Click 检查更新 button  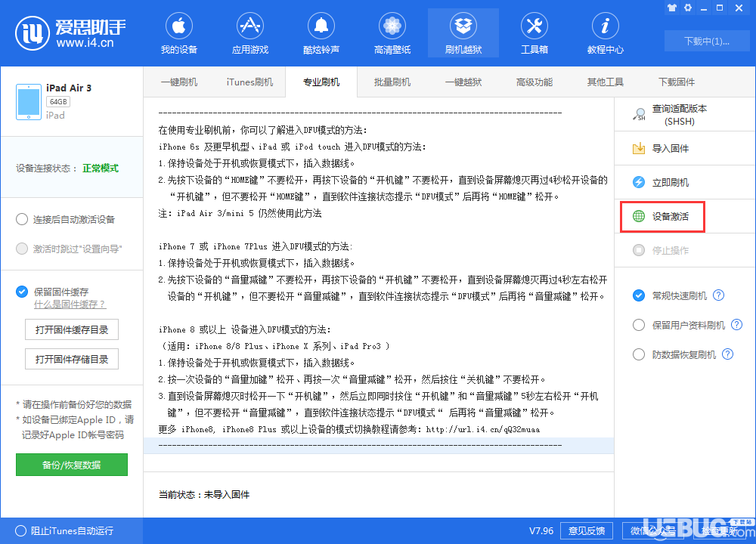click(x=720, y=530)
